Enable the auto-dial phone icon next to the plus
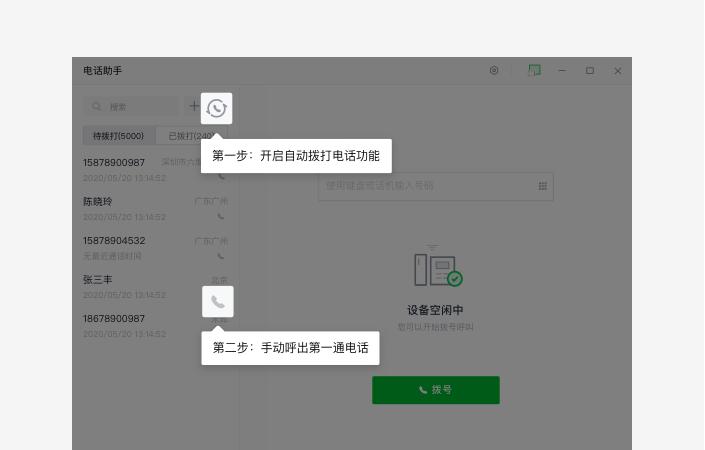 coord(216,108)
